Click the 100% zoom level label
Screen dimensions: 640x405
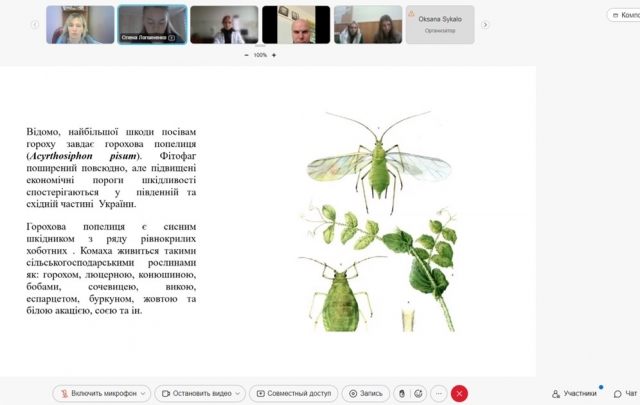[260, 55]
